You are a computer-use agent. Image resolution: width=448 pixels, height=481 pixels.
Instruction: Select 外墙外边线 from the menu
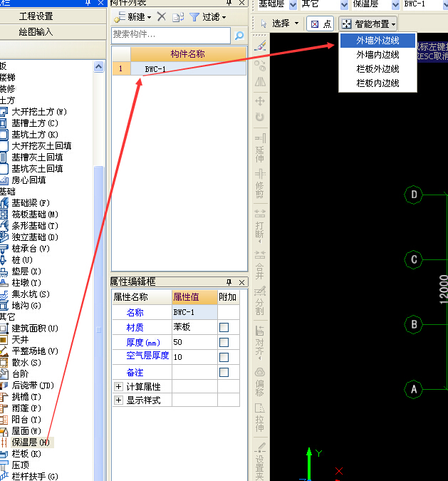point(377,41)
